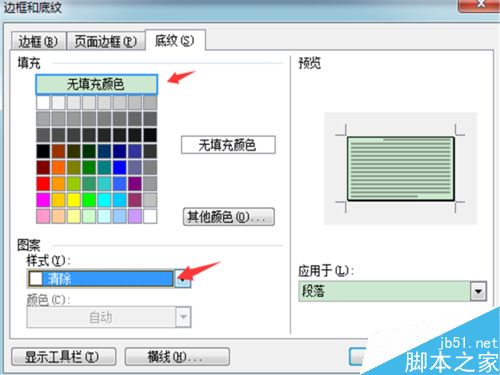Choose the brown swatch next to black

pos(58,151)
